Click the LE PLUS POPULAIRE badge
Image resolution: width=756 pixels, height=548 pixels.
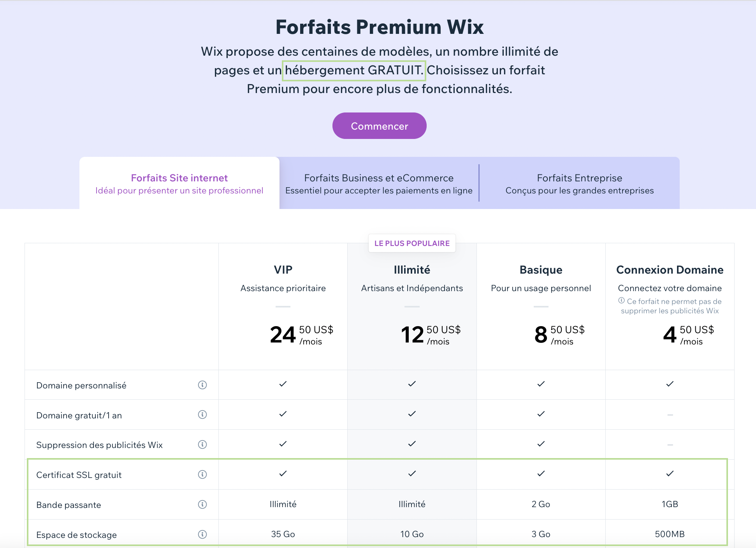click(x=412, y=243)
